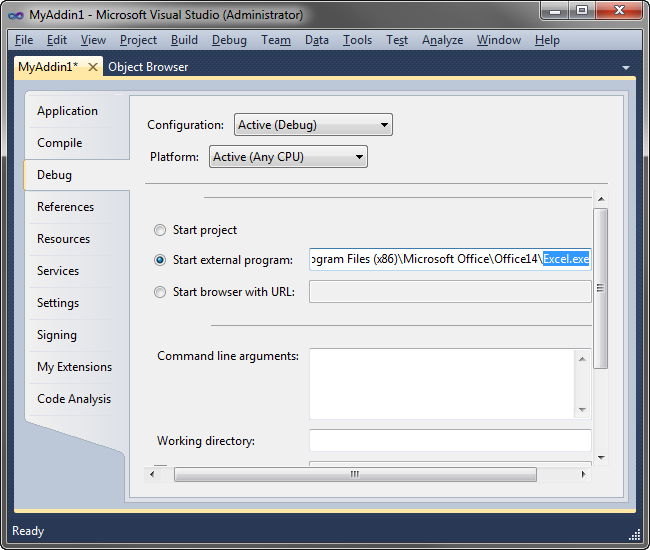Select the MyAddin1* document tab

(48, 67)
